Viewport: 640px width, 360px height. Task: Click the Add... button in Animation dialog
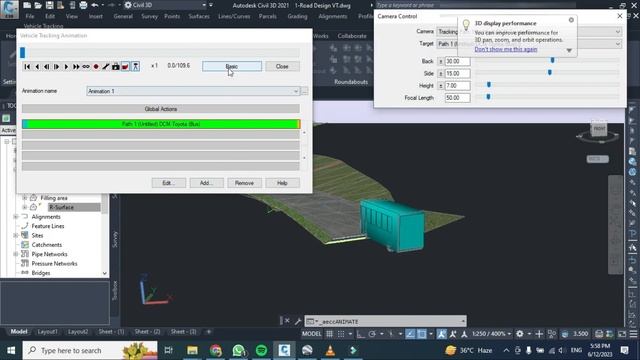[x=207, y=183]
